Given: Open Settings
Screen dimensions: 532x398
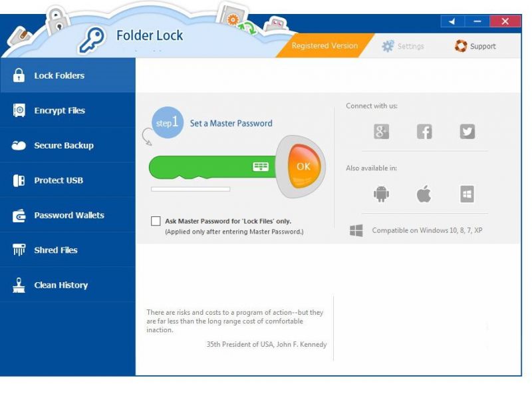Looking at the screenshot, I should (x=403, y=46).
